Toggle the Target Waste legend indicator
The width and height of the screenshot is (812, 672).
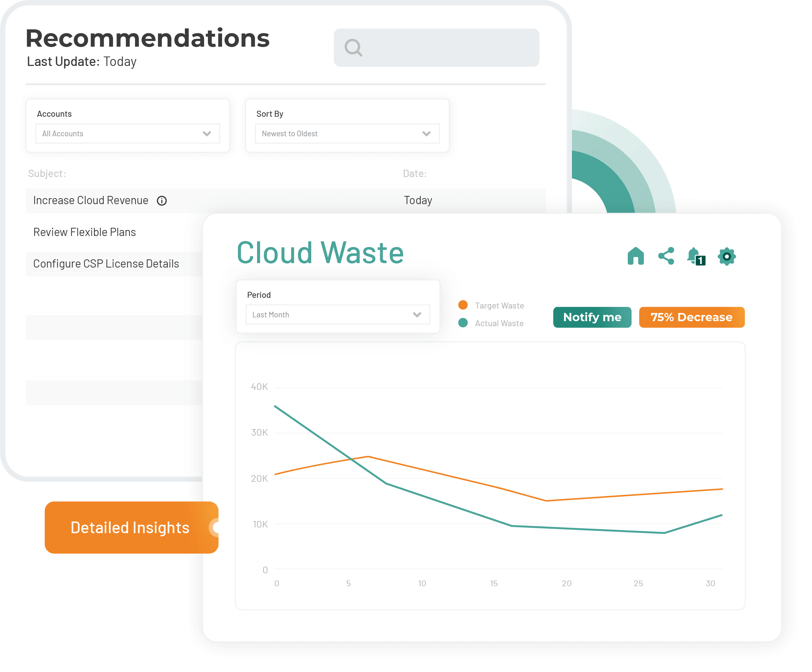point(462,305)
